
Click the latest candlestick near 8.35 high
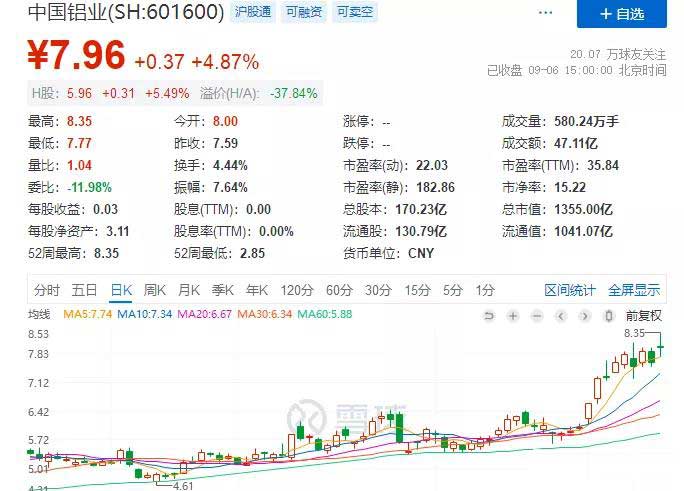pos(661,348)
